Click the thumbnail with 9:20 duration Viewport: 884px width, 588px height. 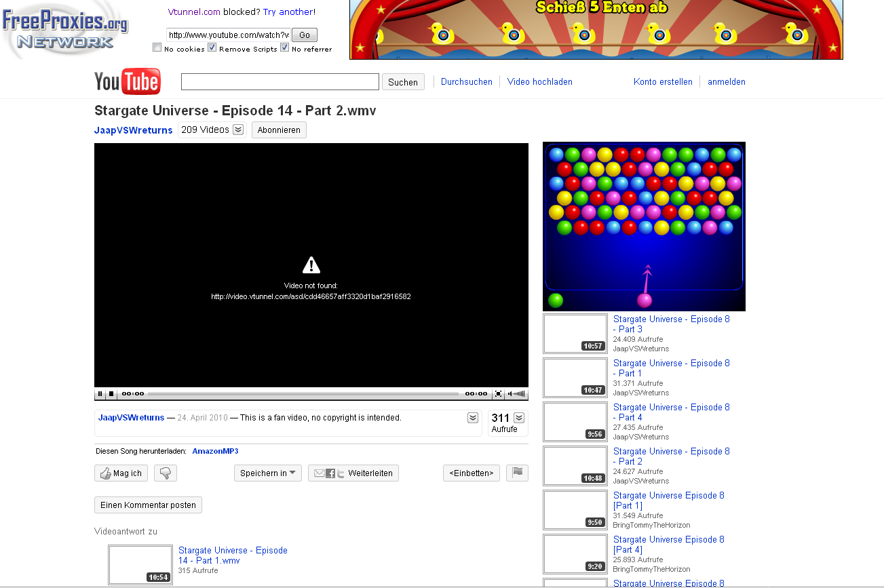click(575, 554)
